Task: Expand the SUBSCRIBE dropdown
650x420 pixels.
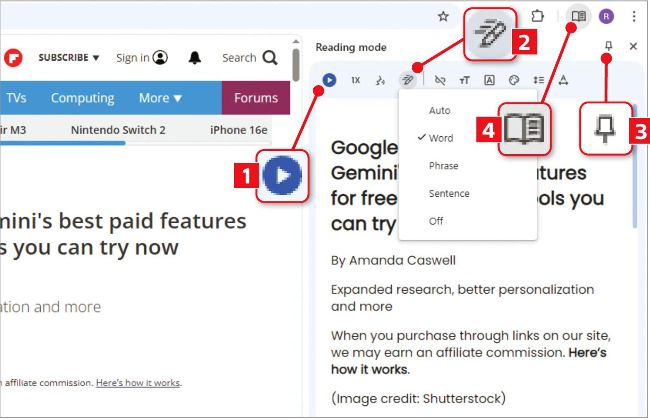Action: [69, 58]
